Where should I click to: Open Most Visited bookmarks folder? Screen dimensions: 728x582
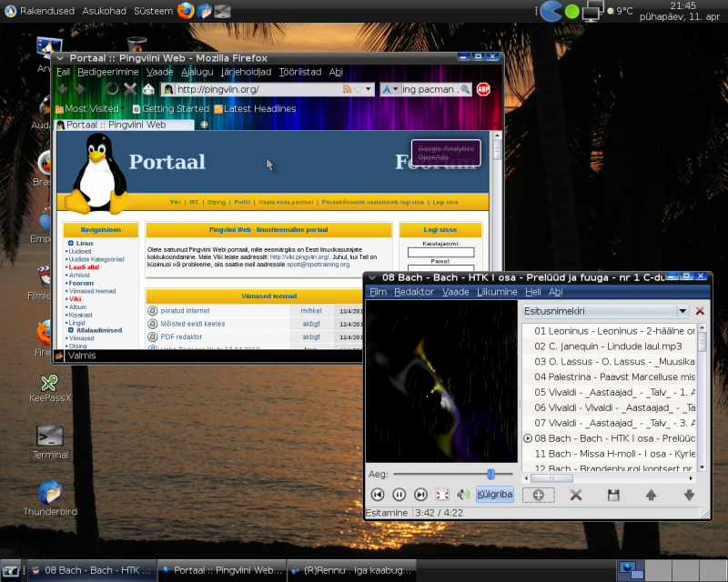[88, 108]
